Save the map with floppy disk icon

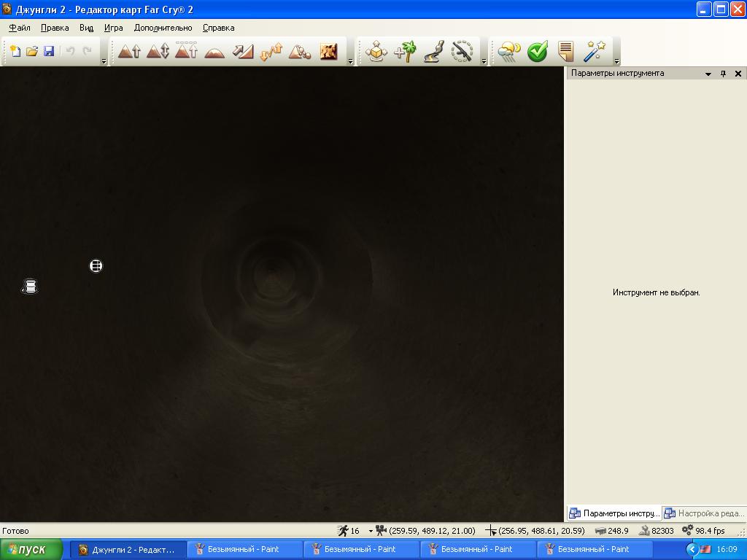click(x=49, y=51)
